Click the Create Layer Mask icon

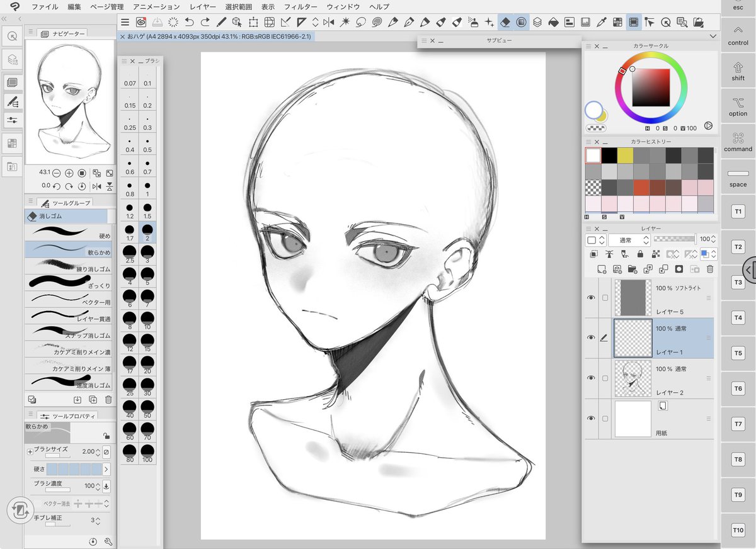pos(679,269)
